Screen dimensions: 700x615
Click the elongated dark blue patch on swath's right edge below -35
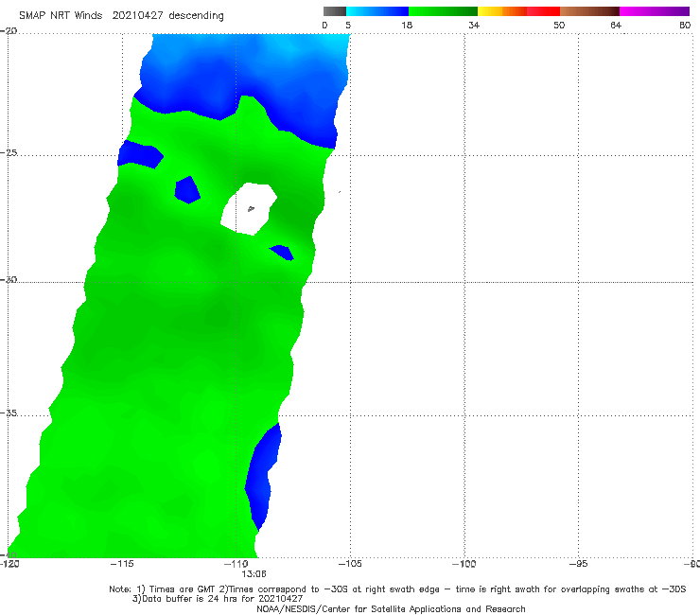coord(263,476)
